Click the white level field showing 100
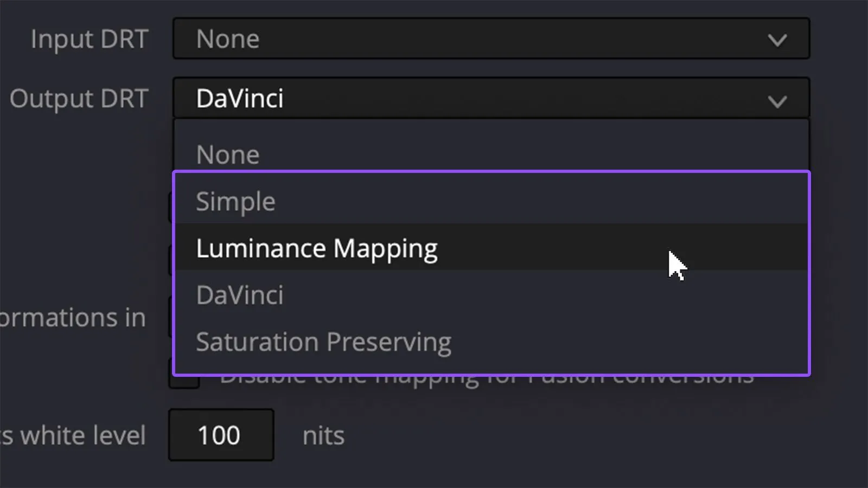This screenshot has width=868, height=488. pos(221,435)
